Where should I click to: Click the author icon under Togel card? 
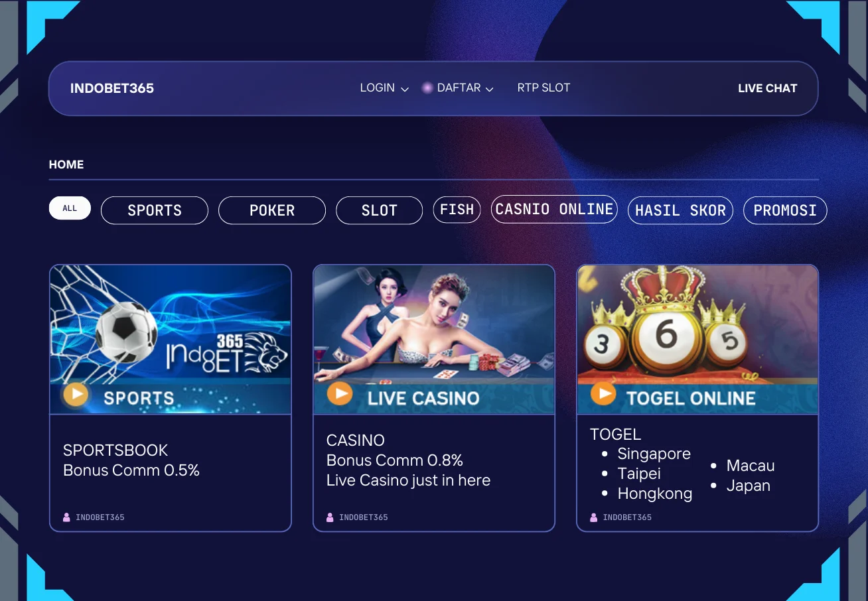click(x=594, y=517)
